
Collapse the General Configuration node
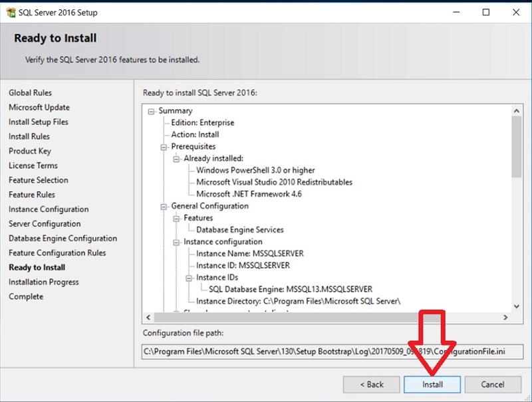point(165,207)
